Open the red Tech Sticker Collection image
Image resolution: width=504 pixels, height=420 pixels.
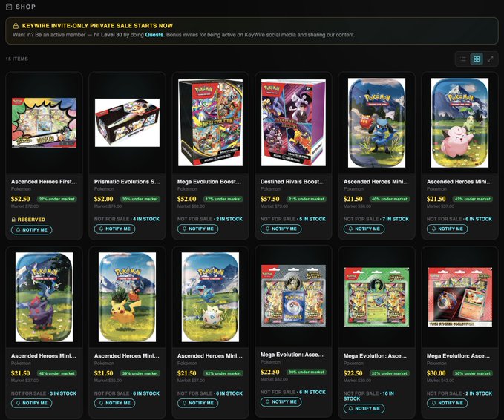click(x=459, y=297)
